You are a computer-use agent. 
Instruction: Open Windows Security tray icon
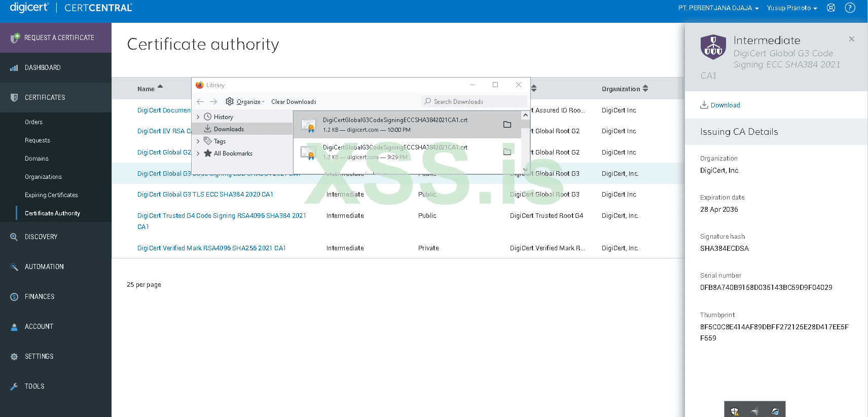(x=735, y=411)
